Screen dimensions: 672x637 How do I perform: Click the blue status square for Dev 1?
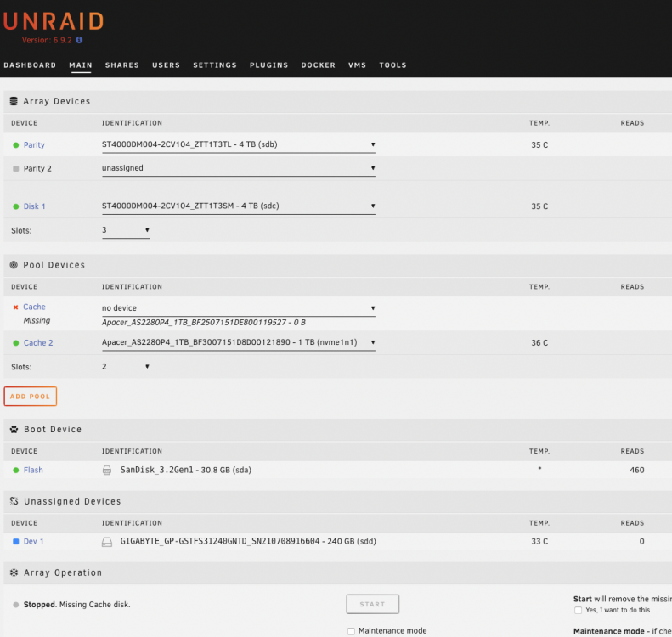16,542
